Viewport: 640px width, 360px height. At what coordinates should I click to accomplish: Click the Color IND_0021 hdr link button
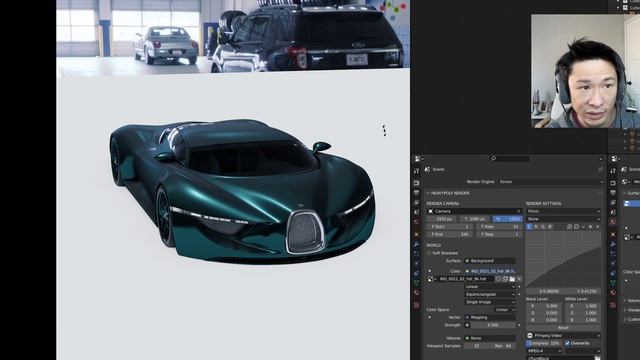[491, 271]
